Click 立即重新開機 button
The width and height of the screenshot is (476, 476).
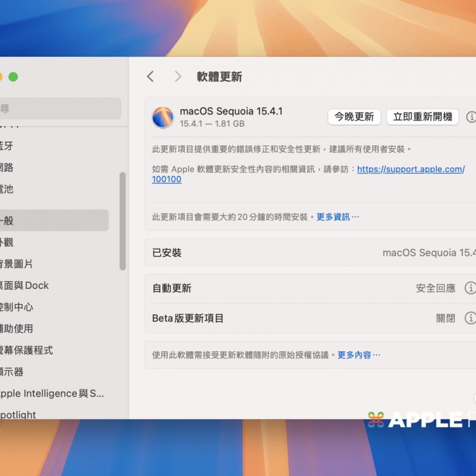[423, 117]
